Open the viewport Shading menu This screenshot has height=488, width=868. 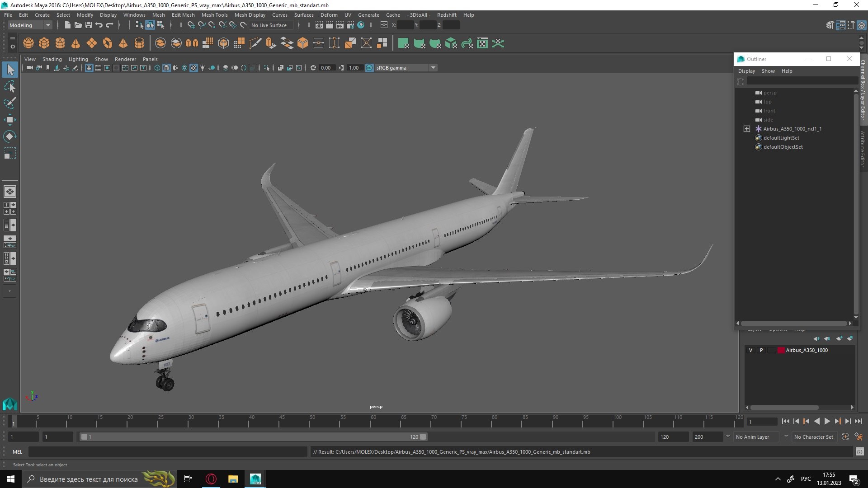coord(52,59)
